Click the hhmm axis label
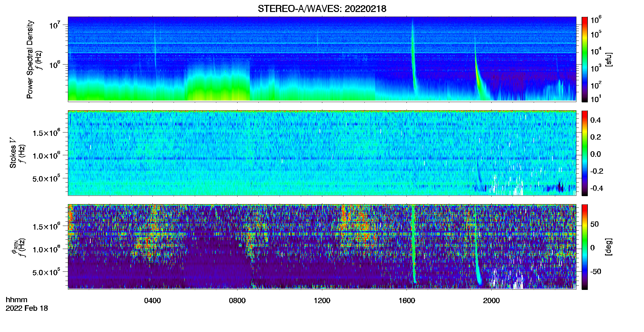This screenshot has height=332, width=644. [x=17, y=300]
